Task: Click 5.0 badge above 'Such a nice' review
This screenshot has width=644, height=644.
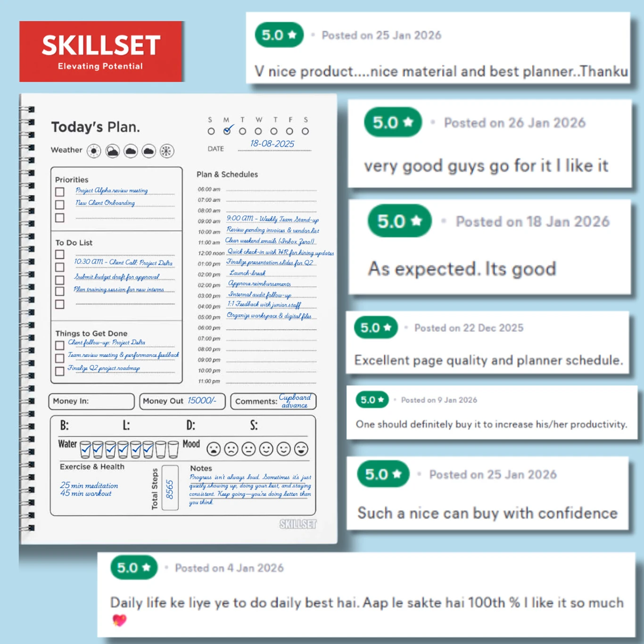Action: click(383, 474)
